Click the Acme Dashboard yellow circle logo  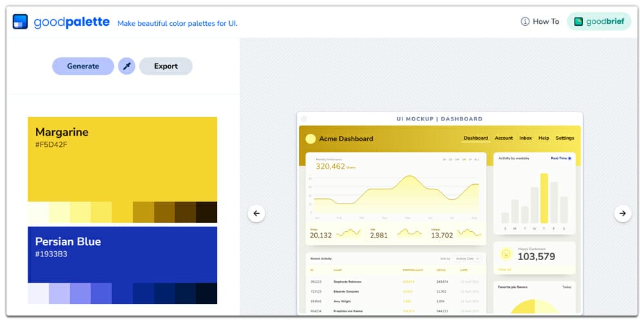tap(310, 138)
